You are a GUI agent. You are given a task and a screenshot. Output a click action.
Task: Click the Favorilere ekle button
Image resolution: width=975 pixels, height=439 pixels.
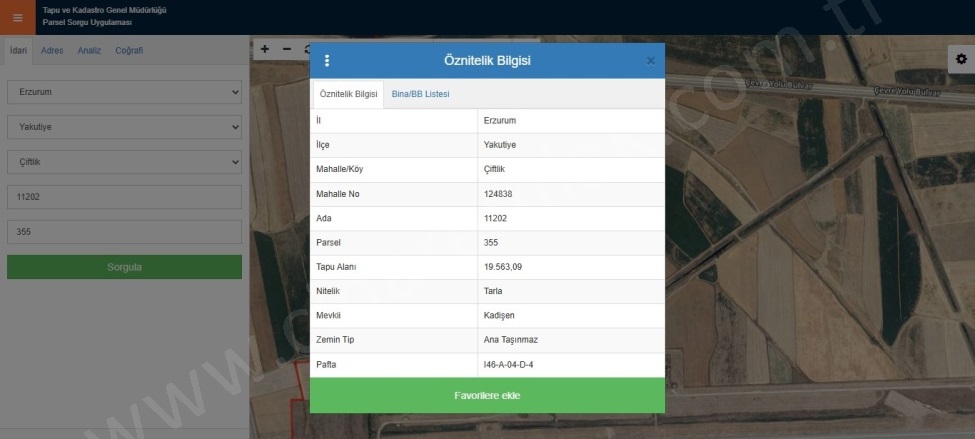[x=487, y=395]
